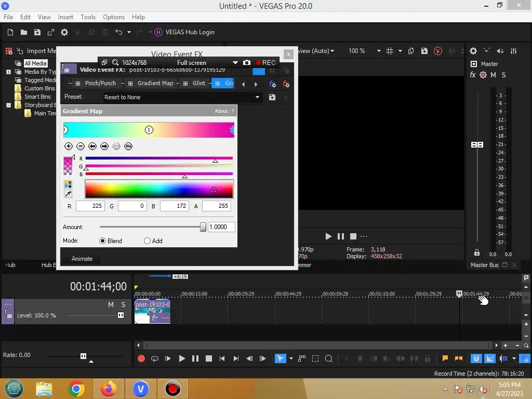
Task: Save the project with the disk icon
Action: [37, 32]
